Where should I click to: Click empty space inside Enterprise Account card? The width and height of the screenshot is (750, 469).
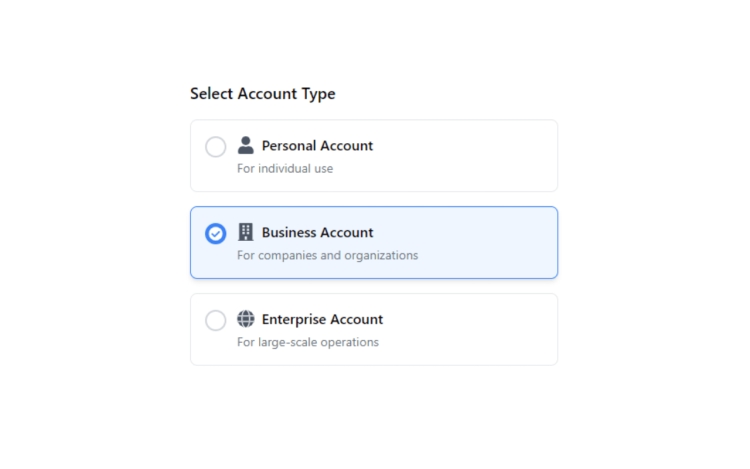(x=474, y=329)
